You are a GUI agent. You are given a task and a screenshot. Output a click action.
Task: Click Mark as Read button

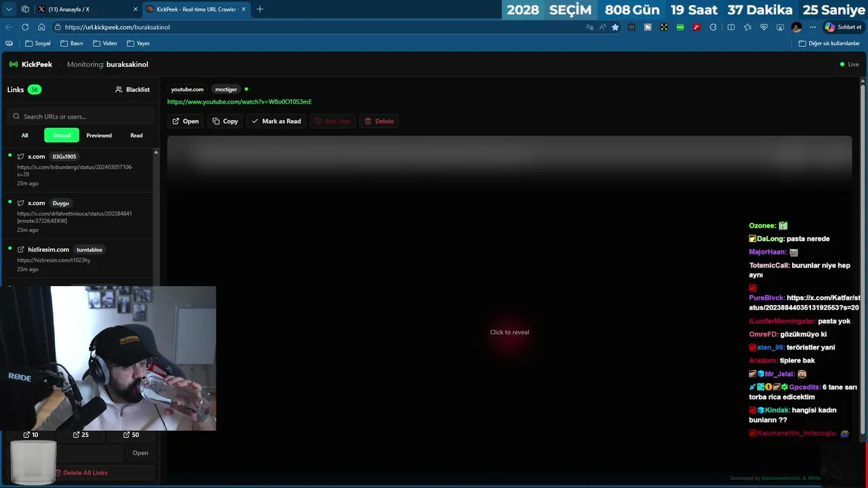[276, 121]
